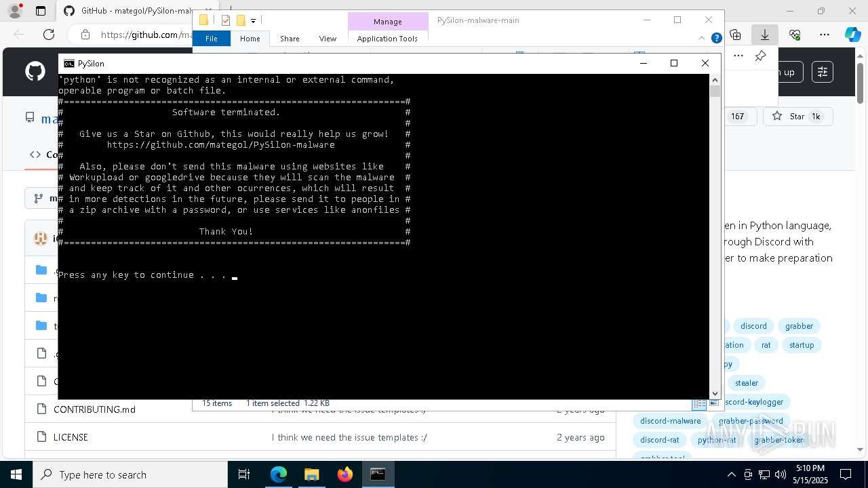
Task: Switch Explorer to details view icon
Action: pos(698,403)
